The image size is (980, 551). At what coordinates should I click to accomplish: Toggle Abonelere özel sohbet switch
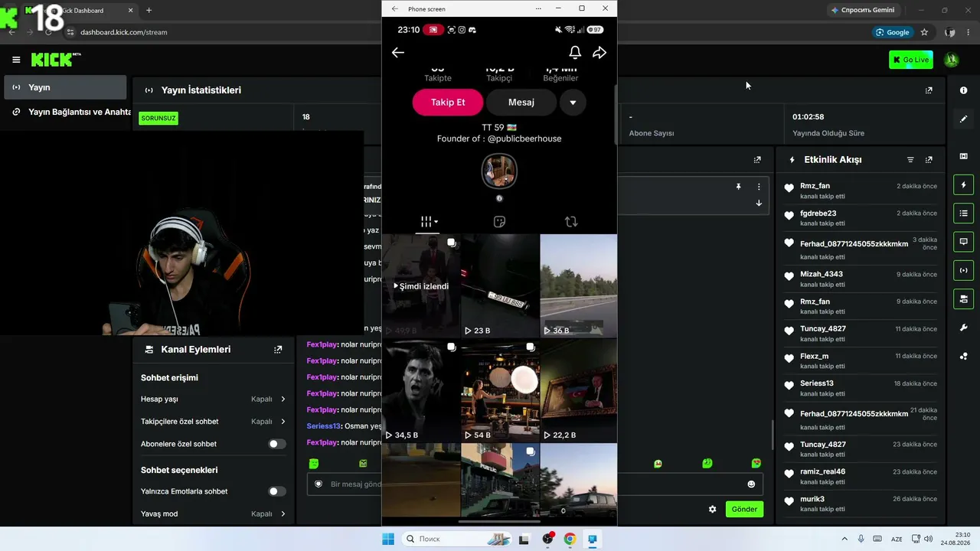(x=277, y=444)
